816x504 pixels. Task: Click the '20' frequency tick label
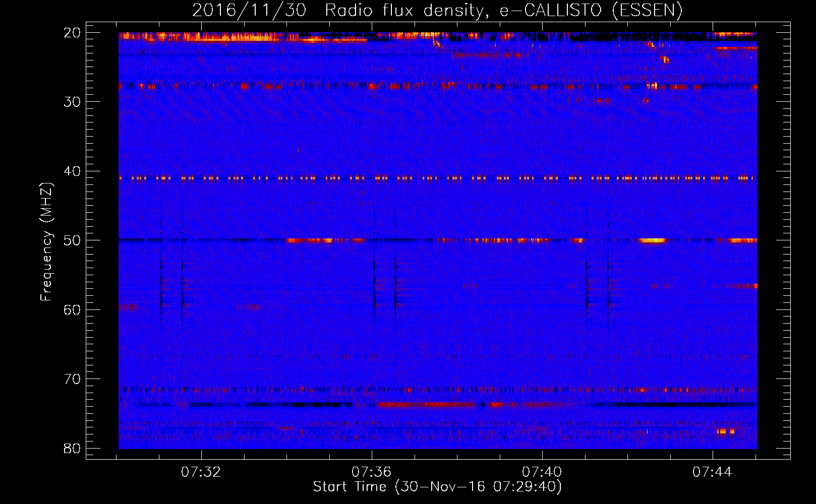click(72, 33)
